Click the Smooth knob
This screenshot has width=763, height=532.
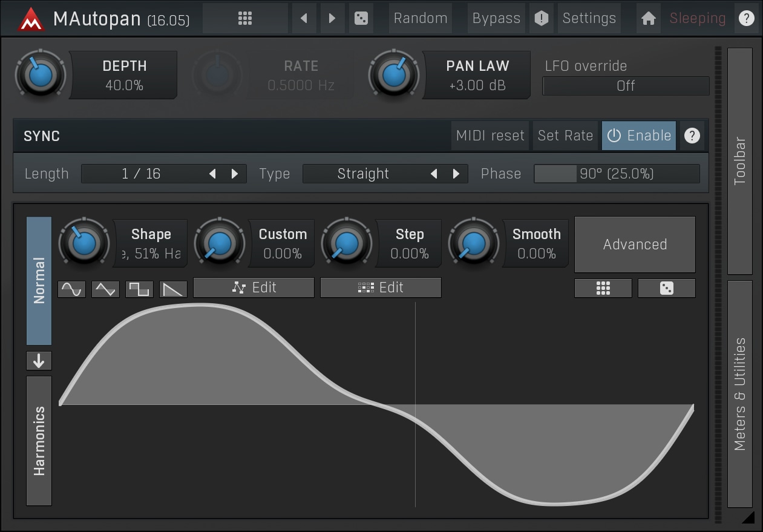coord(474,243)
